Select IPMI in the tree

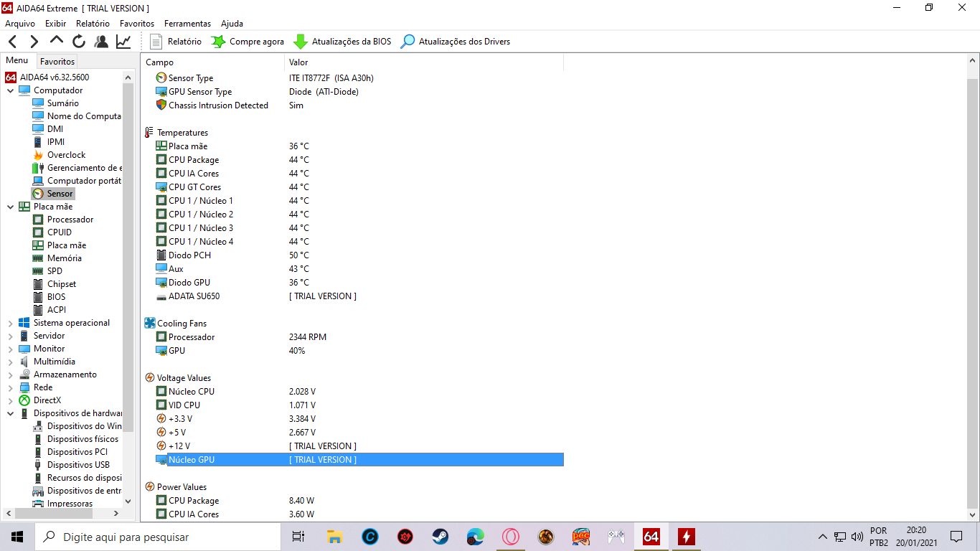(x=55, y=142)
